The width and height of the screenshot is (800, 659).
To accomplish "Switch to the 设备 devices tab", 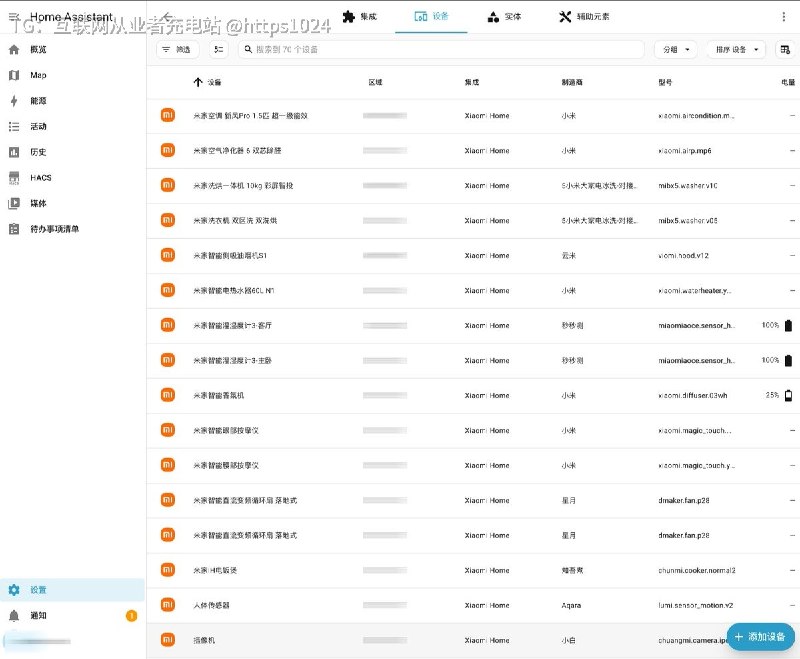I will point(431,16).
